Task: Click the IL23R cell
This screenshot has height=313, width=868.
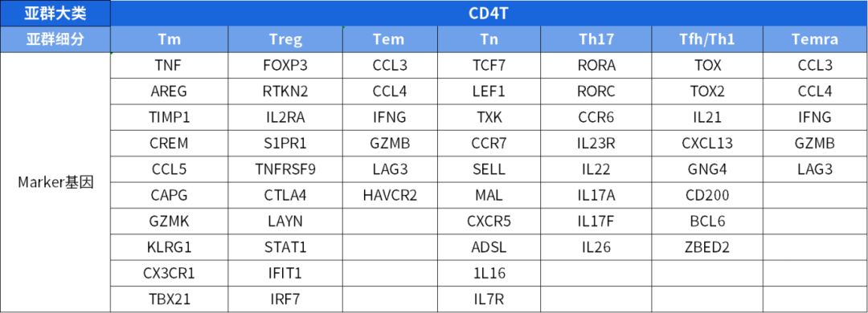Action: 596,143
